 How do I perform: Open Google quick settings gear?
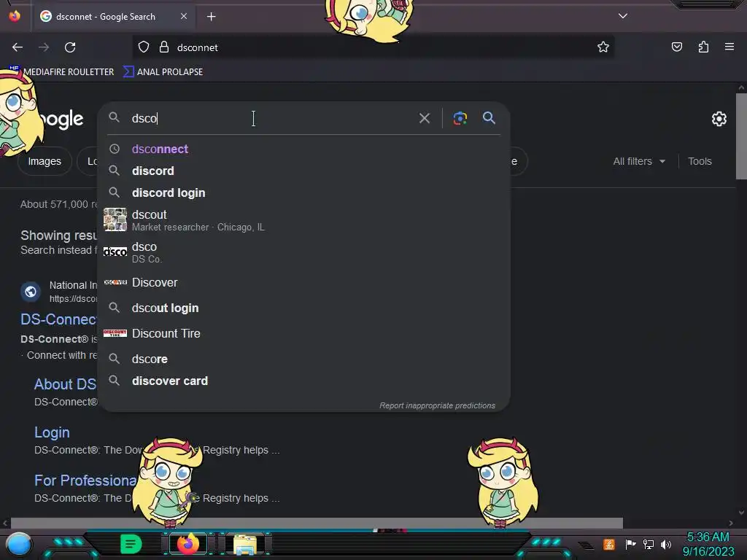point(719,119)
